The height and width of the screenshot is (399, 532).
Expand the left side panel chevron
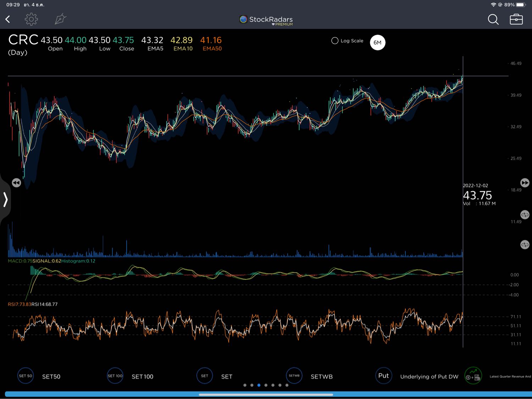[5, 199]
